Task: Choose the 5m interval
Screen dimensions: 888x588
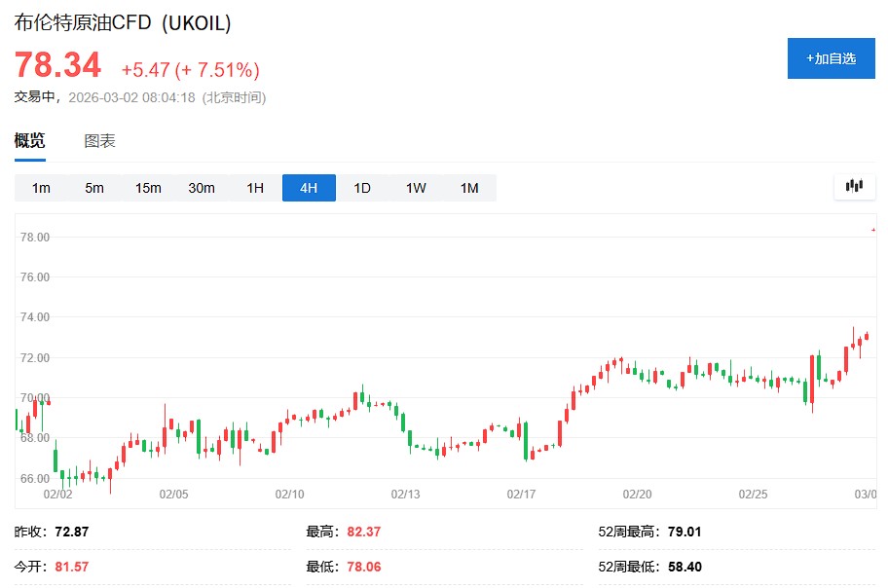Action: [x=94, y=188]
